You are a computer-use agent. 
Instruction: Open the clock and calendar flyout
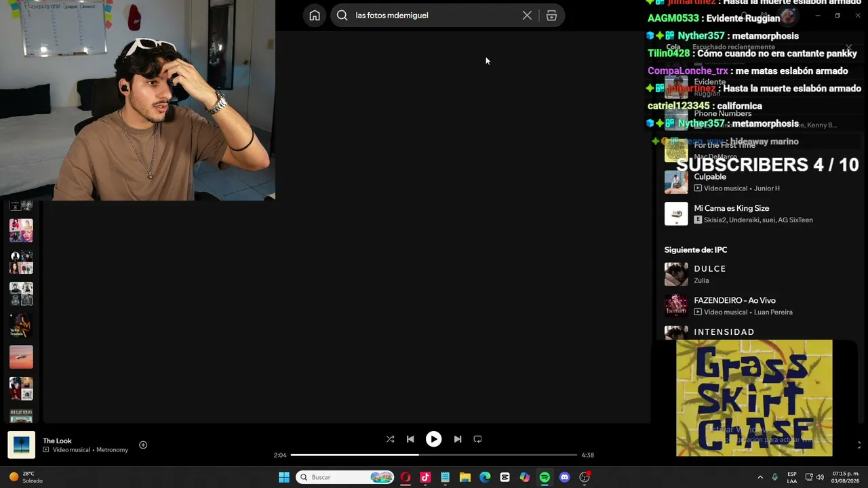(x=846, y=477)
